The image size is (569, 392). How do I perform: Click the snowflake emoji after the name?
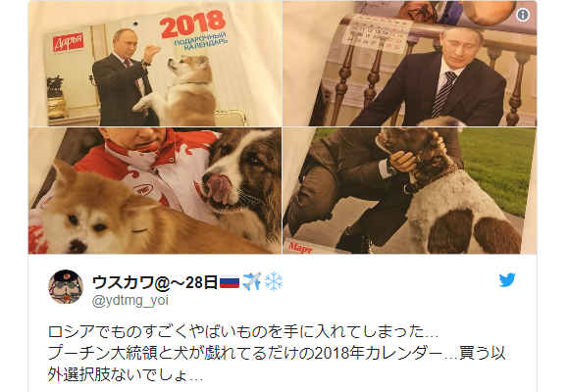[x=274, y=282]
